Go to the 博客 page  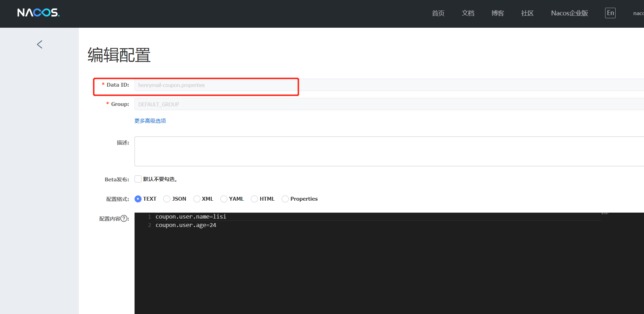(x=498, y=13)
